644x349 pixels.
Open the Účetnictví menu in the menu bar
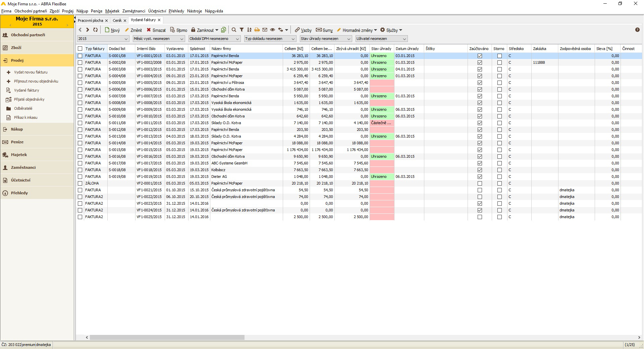coord(157,11)
